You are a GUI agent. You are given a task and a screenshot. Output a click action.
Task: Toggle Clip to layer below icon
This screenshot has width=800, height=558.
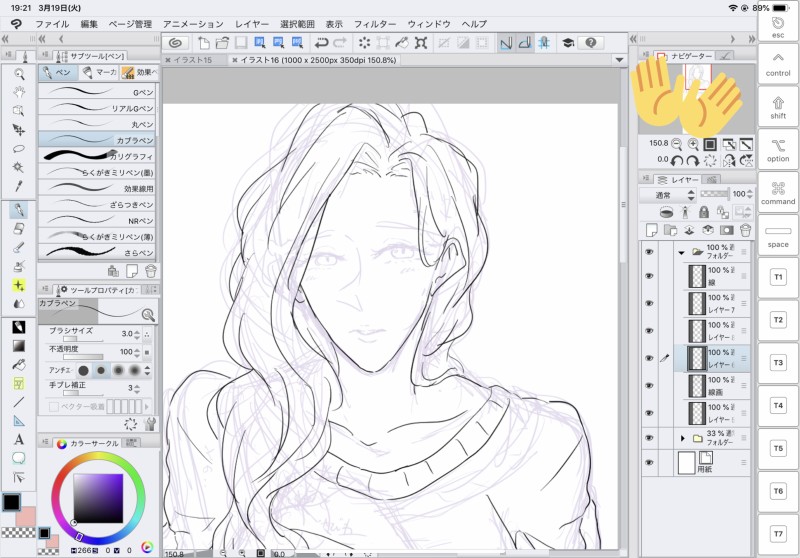(x=666, y=212)
